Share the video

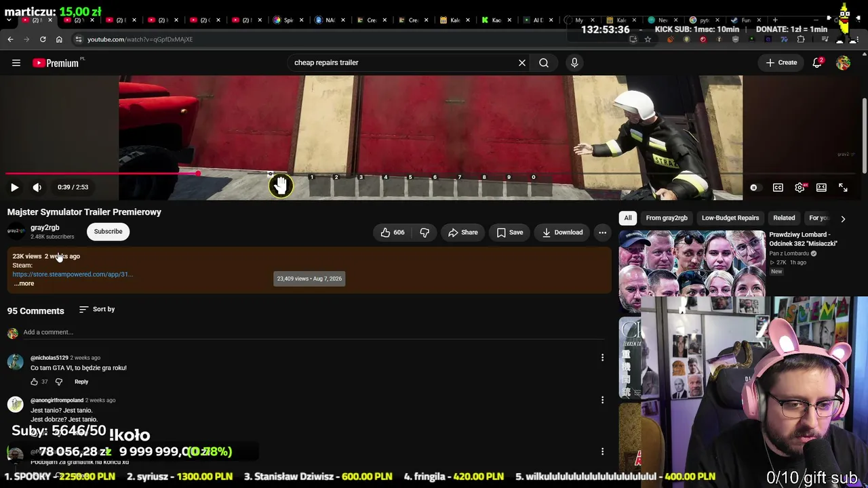(x=463, y=232)
